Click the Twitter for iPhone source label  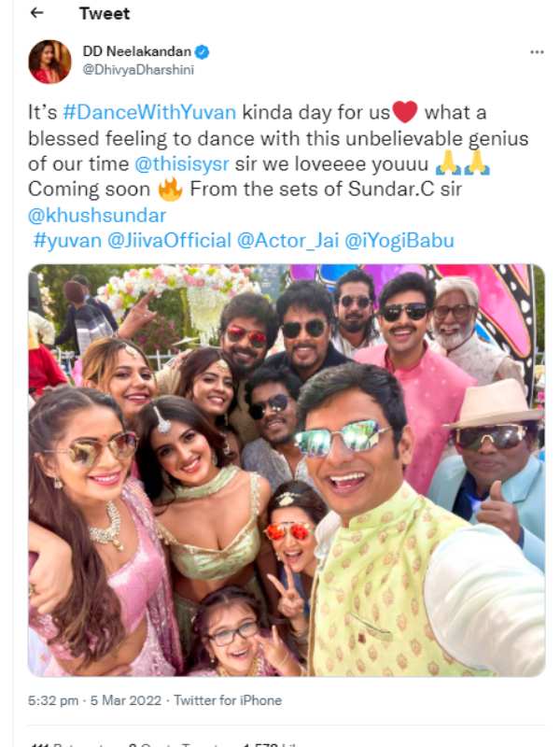(x=228, y=700)
